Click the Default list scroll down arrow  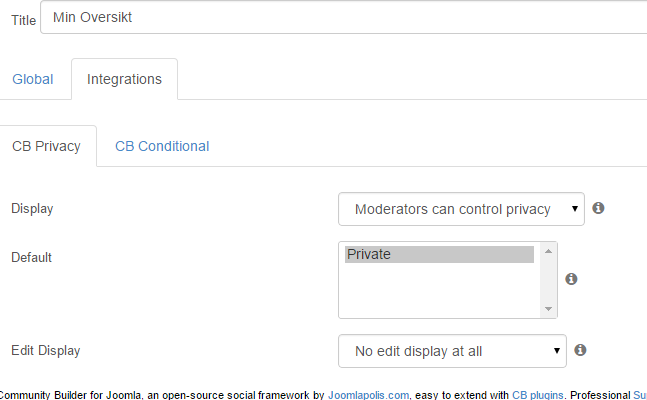point(548,309)
